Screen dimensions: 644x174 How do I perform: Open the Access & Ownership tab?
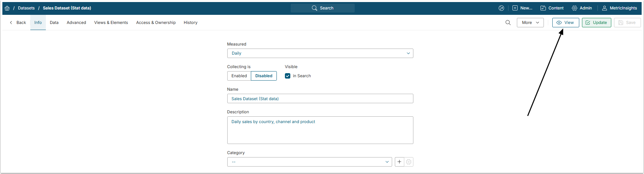pos(156,23)
